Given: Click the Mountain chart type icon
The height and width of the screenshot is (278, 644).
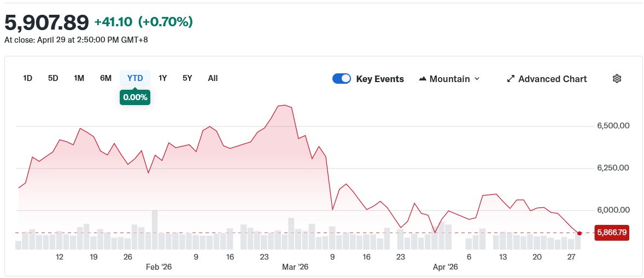Looking at the screenshot, I should (x=422, y=79).
